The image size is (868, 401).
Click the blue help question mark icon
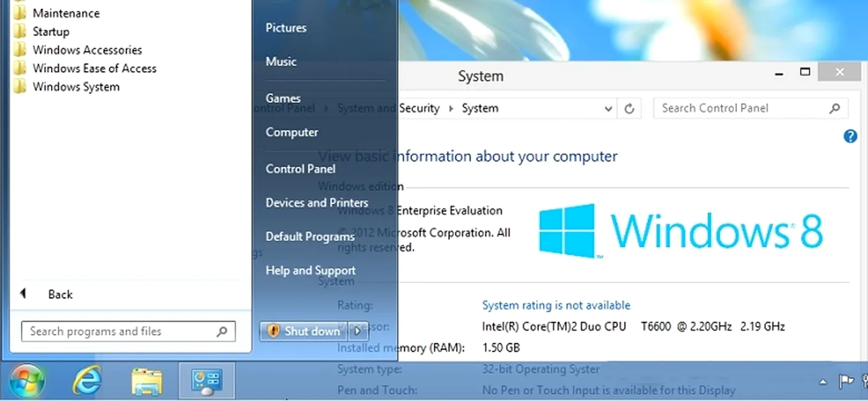tap(850, 136)
